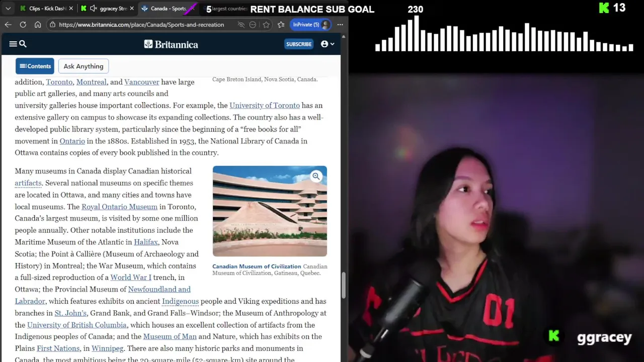Open the First Nations link
This screenshot has width=644, height=362.
coord(58,348)
